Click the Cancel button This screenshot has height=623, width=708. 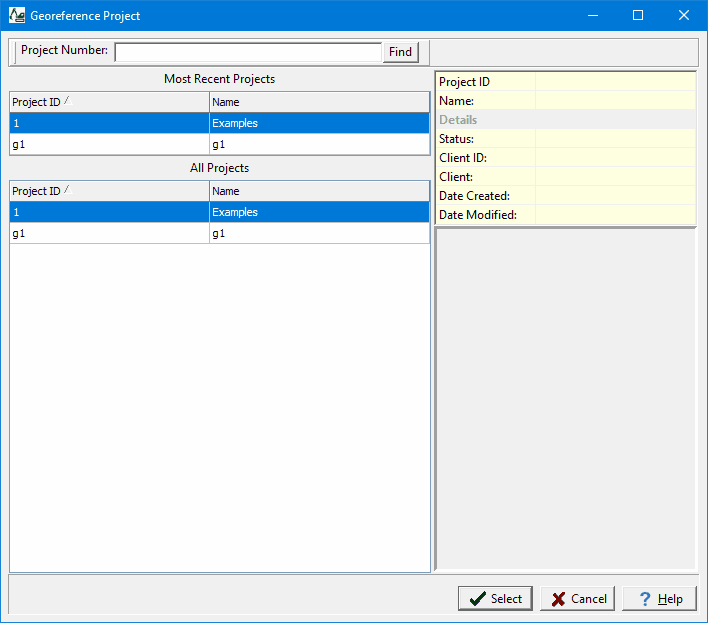pyautogui.click(x=578, y=598)
